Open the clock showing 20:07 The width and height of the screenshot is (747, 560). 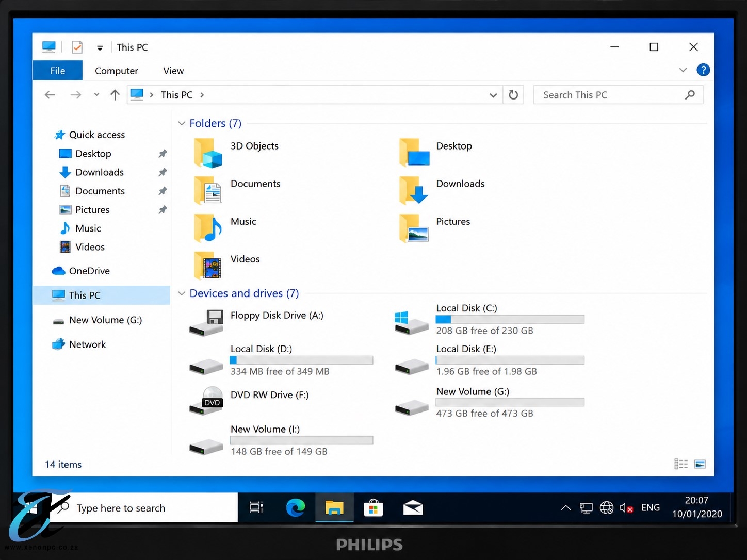click(697, 507)
